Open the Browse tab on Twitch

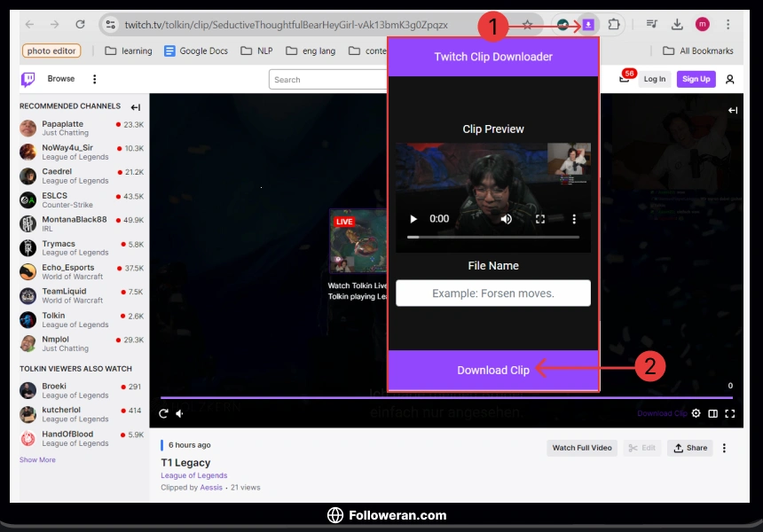[x=61, y=79]
